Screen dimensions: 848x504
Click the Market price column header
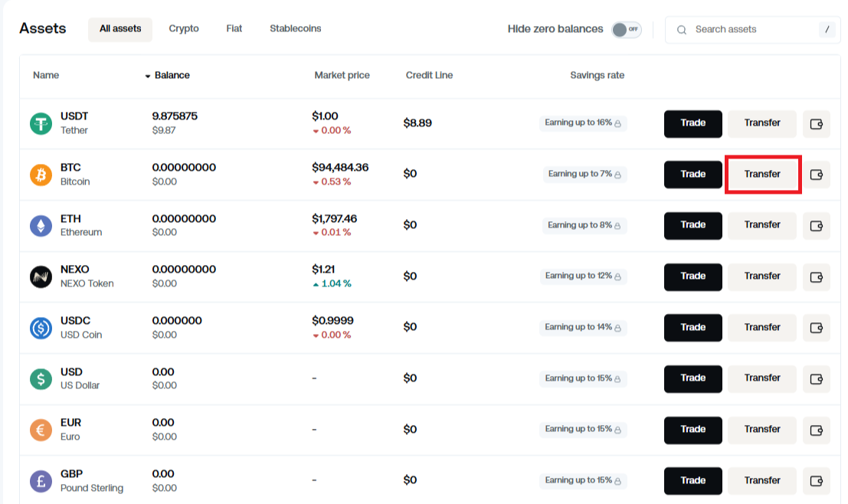pyautogui.click(x=342, y=75)
